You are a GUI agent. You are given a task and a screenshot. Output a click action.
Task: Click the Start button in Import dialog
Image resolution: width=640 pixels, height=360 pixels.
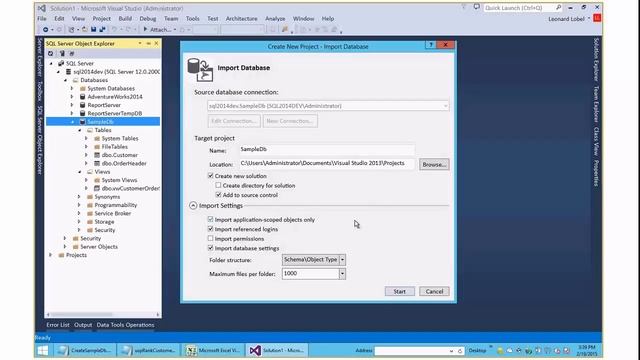point(400,291)
